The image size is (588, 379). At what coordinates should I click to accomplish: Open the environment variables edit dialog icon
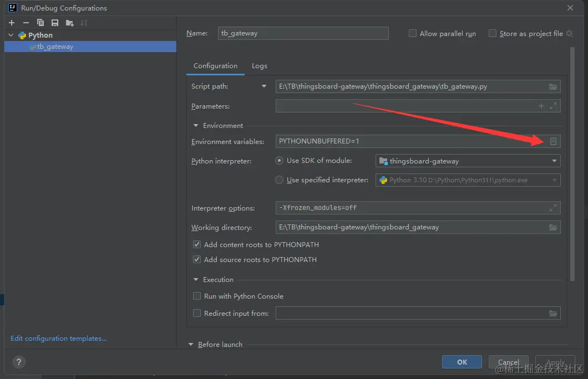click(x=553, y=141)
